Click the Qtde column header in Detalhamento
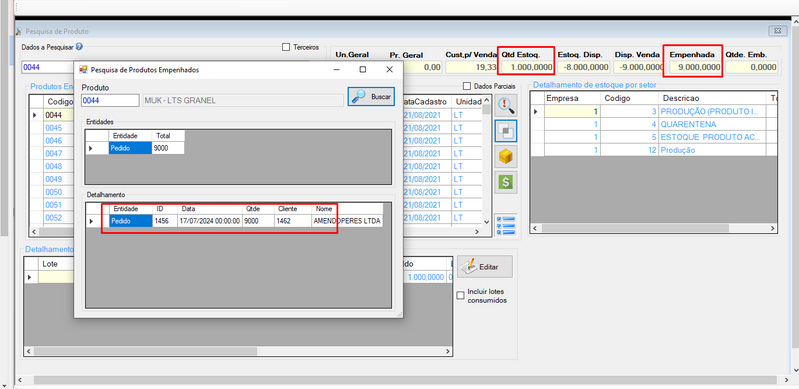This screenshot has width=799, height=389. pos(257,209)
